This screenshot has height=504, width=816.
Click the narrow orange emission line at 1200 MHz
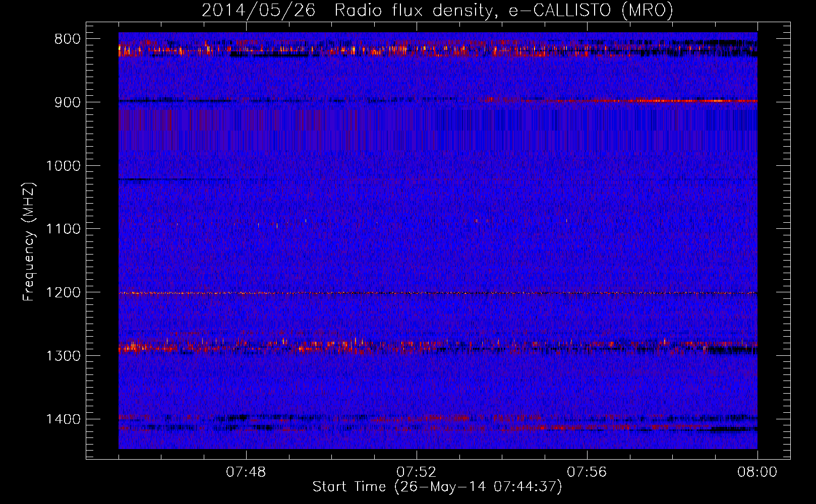pyautogui.click(x=438, y=293)
